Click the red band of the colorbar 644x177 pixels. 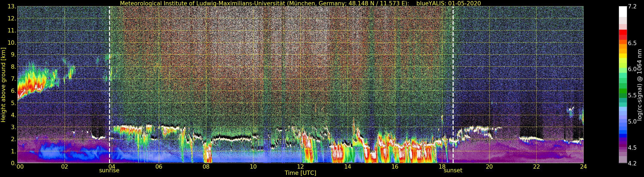623,32
